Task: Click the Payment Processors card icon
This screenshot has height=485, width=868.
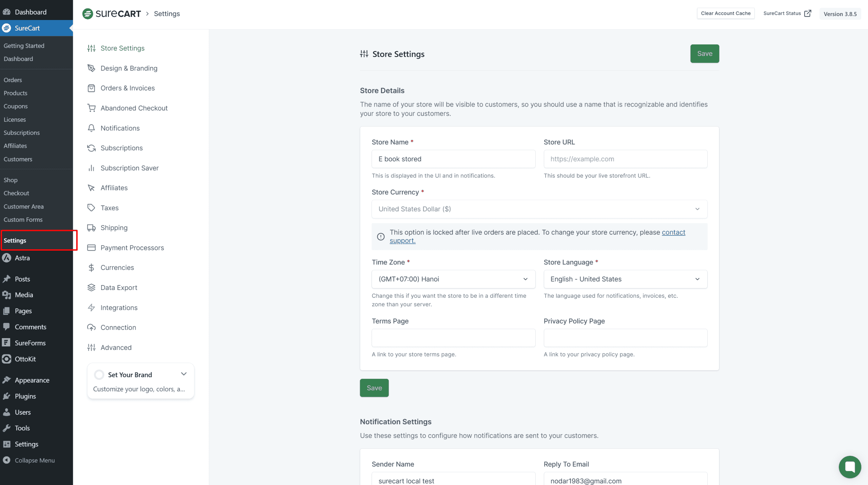Action: click(91, 248)
